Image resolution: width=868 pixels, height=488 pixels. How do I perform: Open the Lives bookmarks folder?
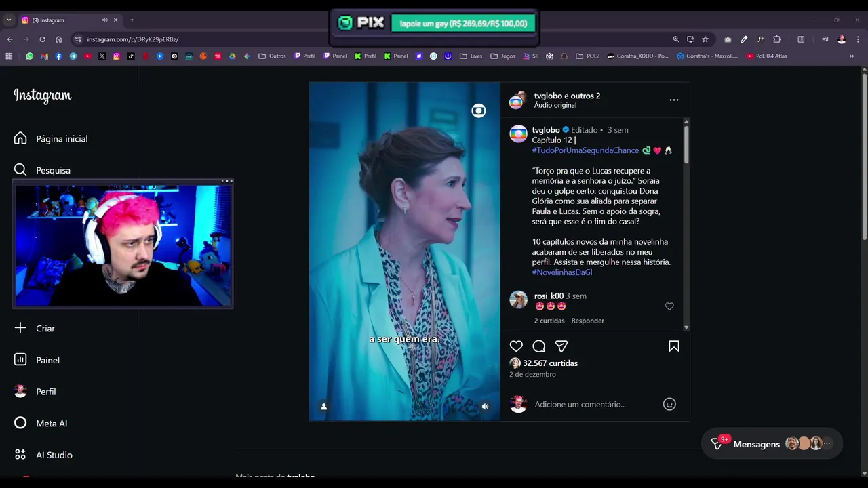point(471,56)
